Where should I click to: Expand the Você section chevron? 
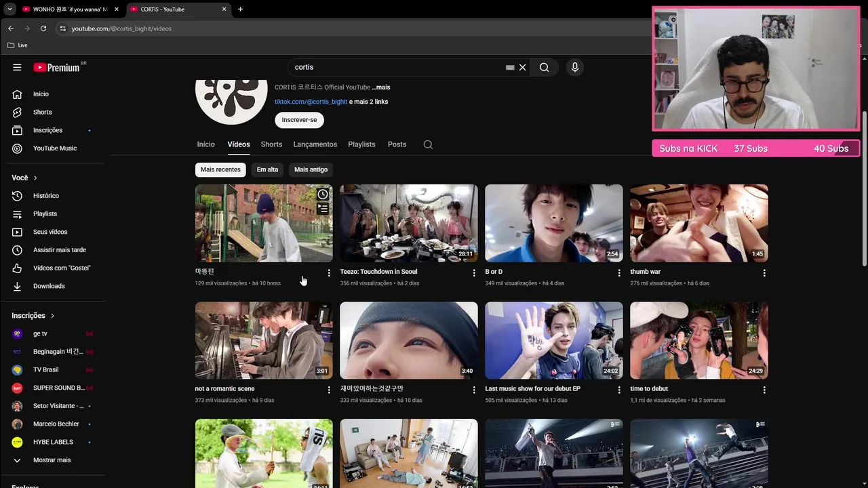[35, 178]
